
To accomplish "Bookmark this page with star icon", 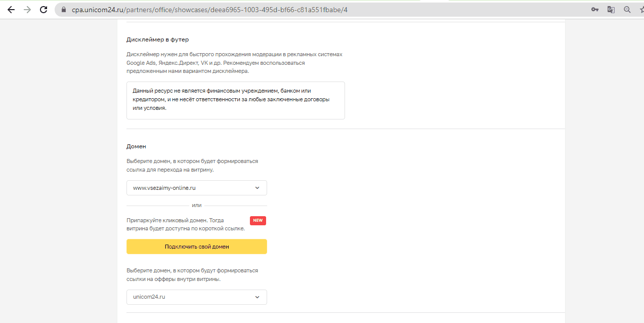I will pos(641,10).
